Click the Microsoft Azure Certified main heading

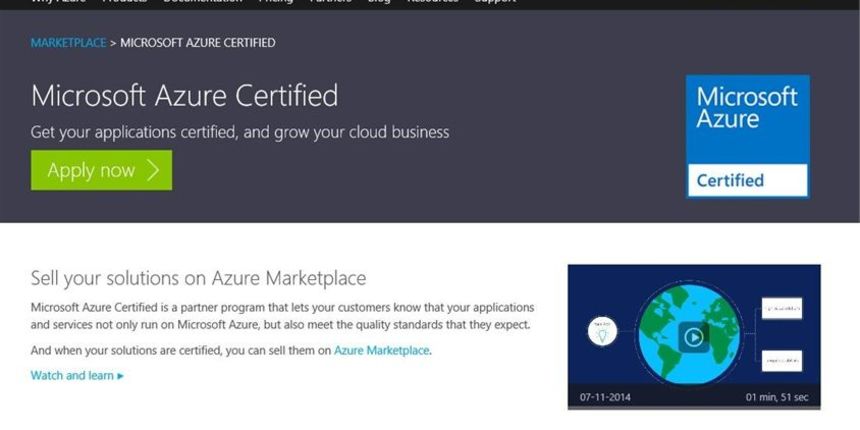pyautogui.click(x=184, y=95)
